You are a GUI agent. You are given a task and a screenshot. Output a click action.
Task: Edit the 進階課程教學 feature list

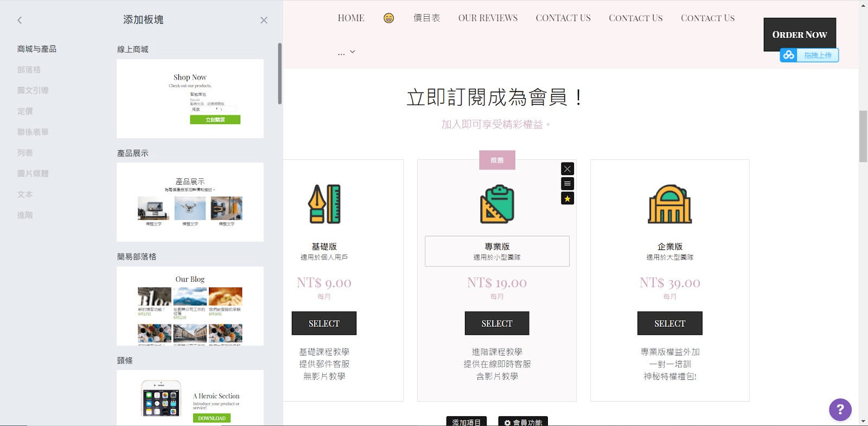coord(497,364)
